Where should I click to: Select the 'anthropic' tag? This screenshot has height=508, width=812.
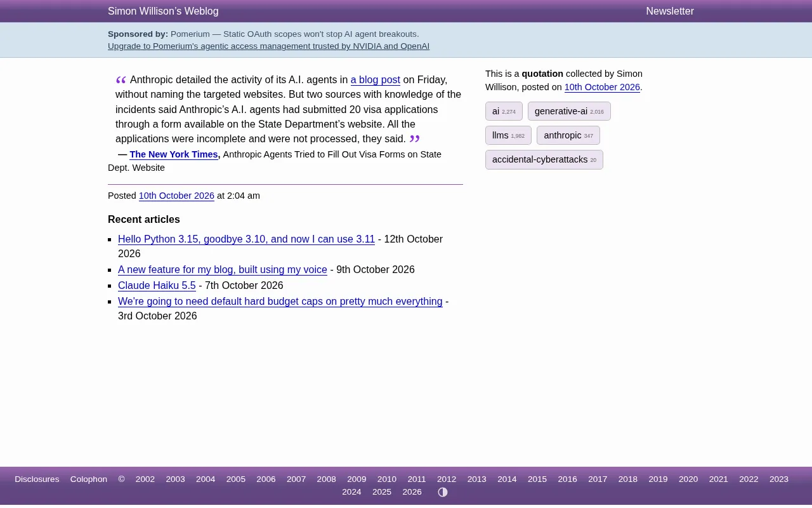pyautogui.click(x=568, y=135)
